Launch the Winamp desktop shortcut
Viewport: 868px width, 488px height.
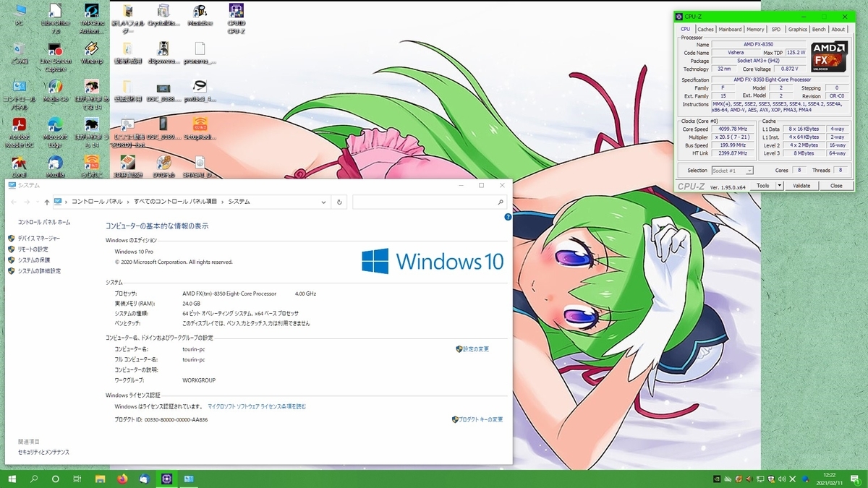point(91,53)
